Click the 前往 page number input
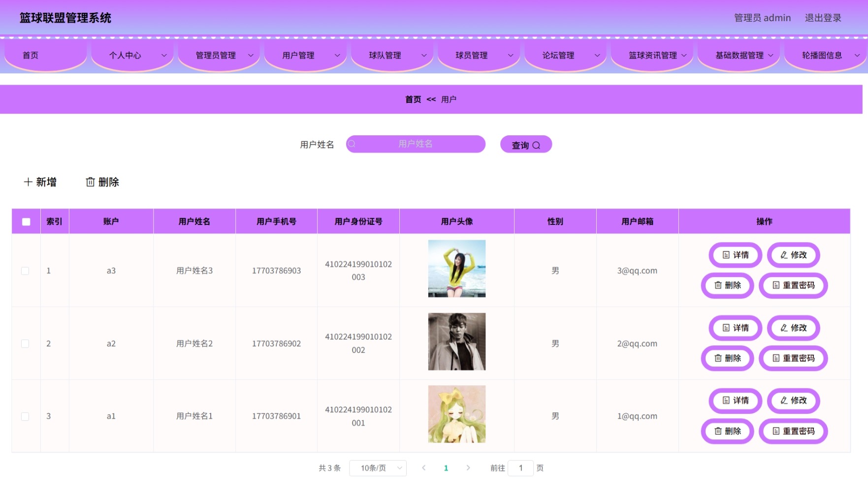Screen dimensions: 868x493 [x=520, y=468]
